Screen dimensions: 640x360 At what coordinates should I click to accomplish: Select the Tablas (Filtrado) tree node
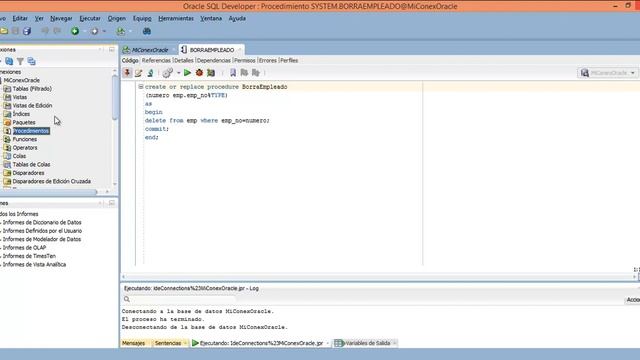[32, 89]
